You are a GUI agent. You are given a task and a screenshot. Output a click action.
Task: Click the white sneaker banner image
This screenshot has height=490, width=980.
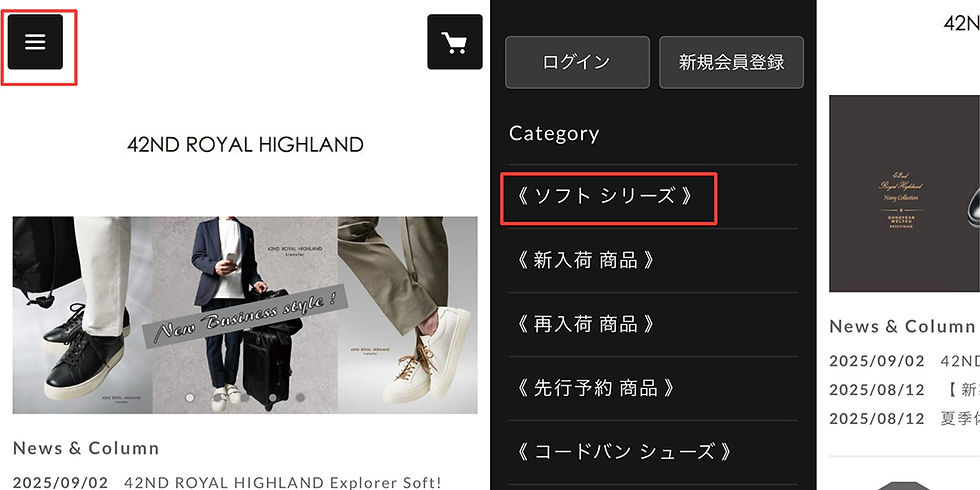[408, 315]
